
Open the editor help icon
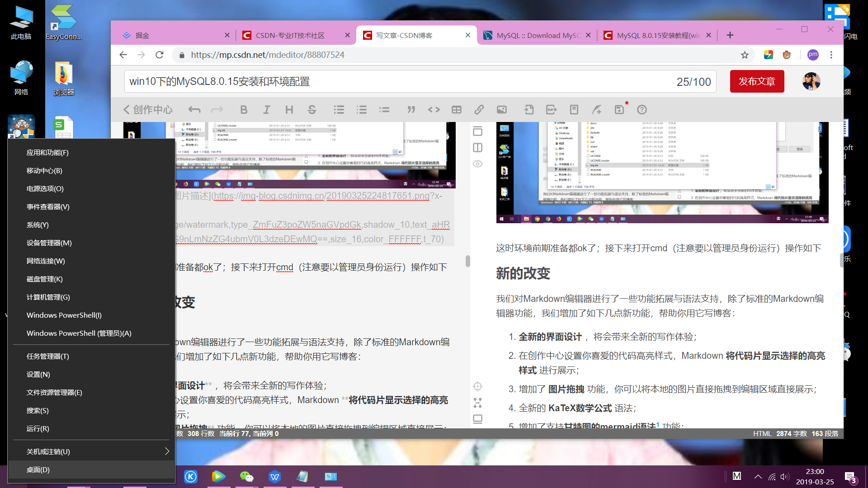click(x=642, y=109)
